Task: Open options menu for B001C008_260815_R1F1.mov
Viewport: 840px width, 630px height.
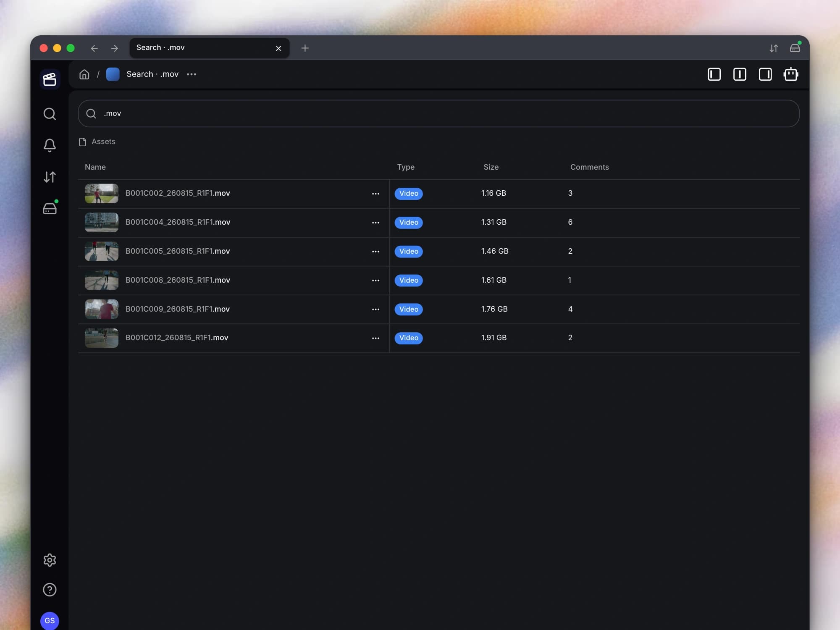Action: click(375, 281)
